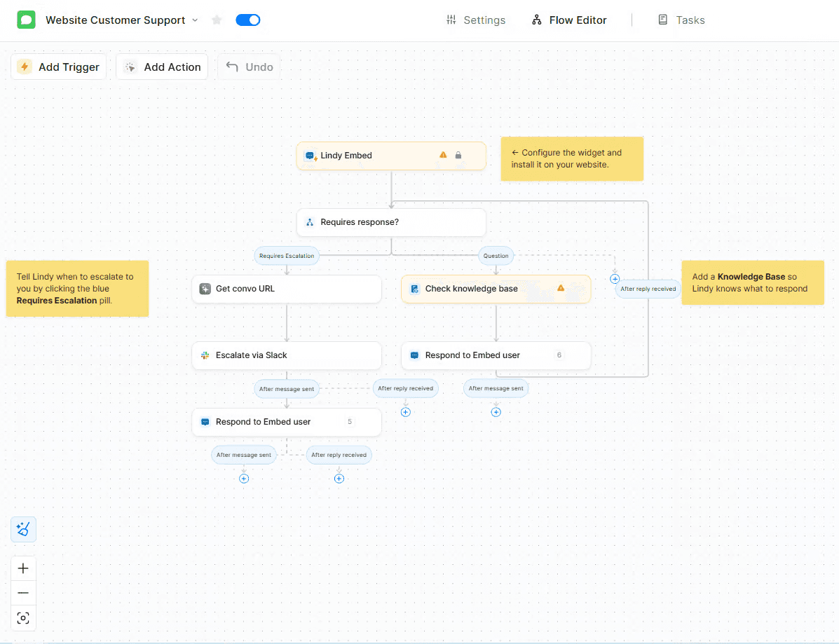This screenshot has height=644, width=839.
Task: Click the Add Trigger button
Action: coord(59,67)
